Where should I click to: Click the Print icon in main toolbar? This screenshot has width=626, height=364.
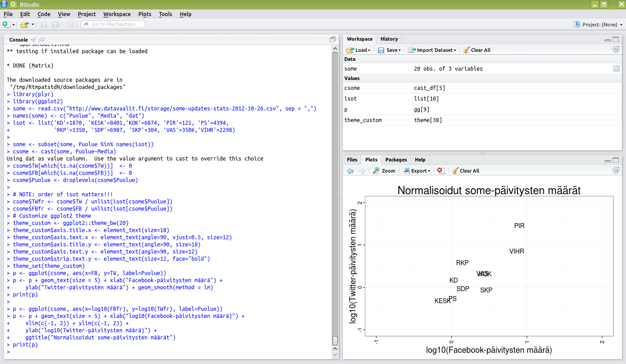pyautogui.click(x=71, y=24)
